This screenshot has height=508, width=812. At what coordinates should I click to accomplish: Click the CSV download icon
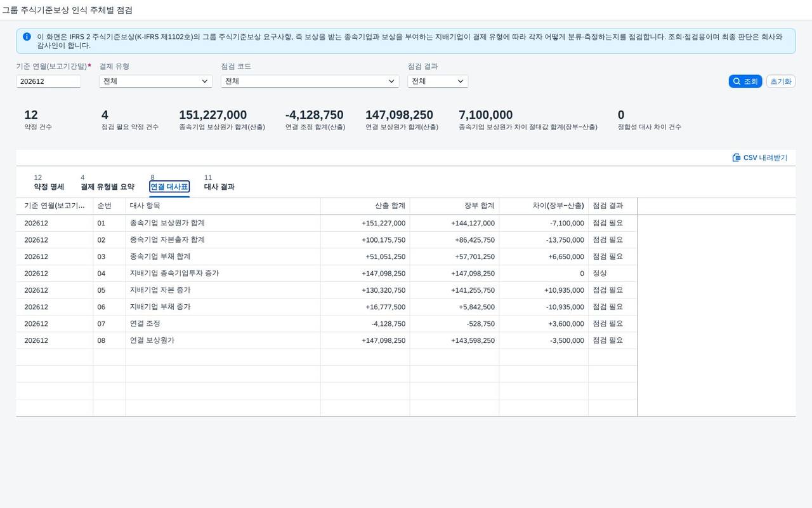coord(737,157)
